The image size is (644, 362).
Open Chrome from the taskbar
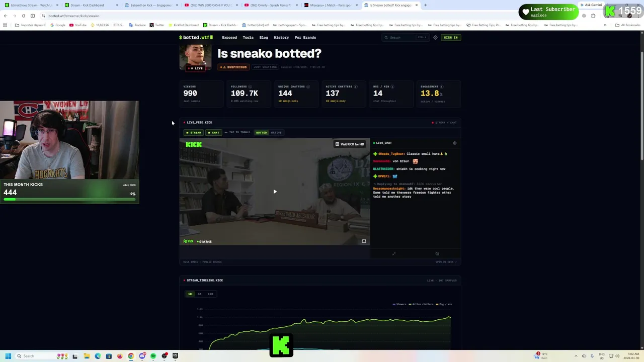[x=131, y=356]
